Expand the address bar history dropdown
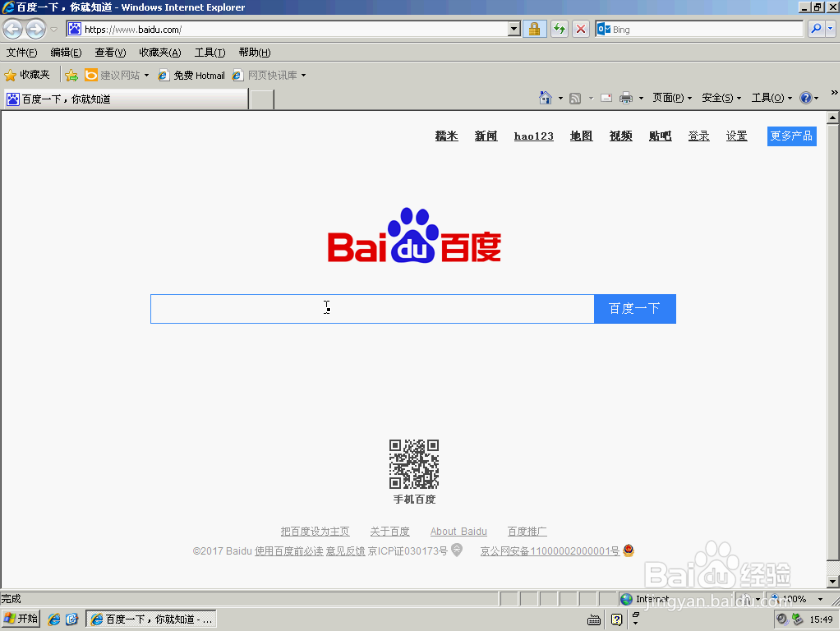840x631 pixels. point(514,29)
